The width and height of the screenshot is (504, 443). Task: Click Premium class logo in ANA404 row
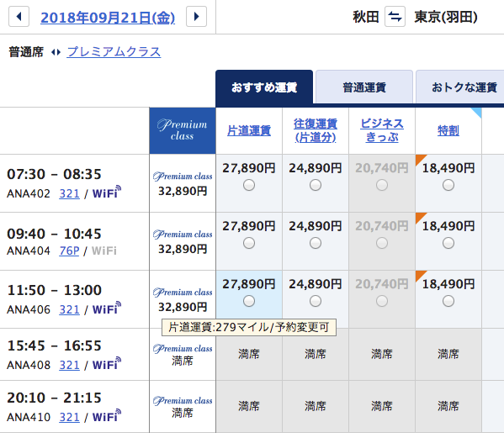[183, 235]
